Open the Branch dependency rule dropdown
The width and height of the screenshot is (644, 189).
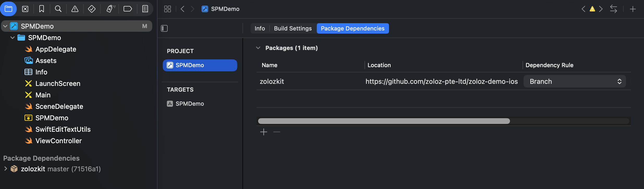click(x=574, y=81)
